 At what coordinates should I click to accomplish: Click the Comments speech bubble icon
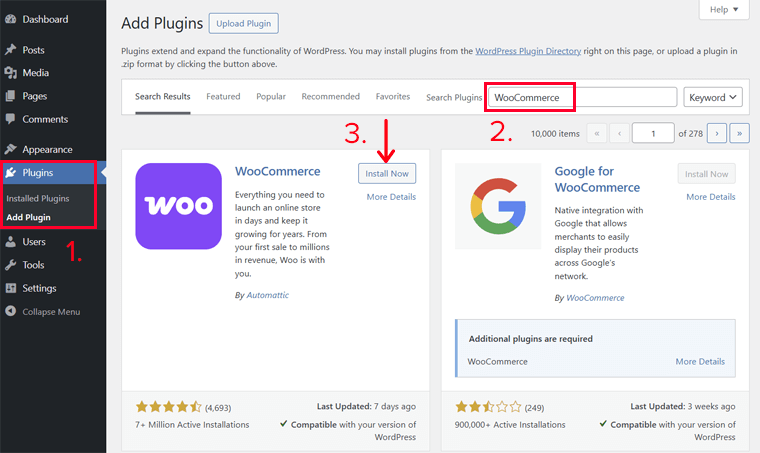coord(11,119)
